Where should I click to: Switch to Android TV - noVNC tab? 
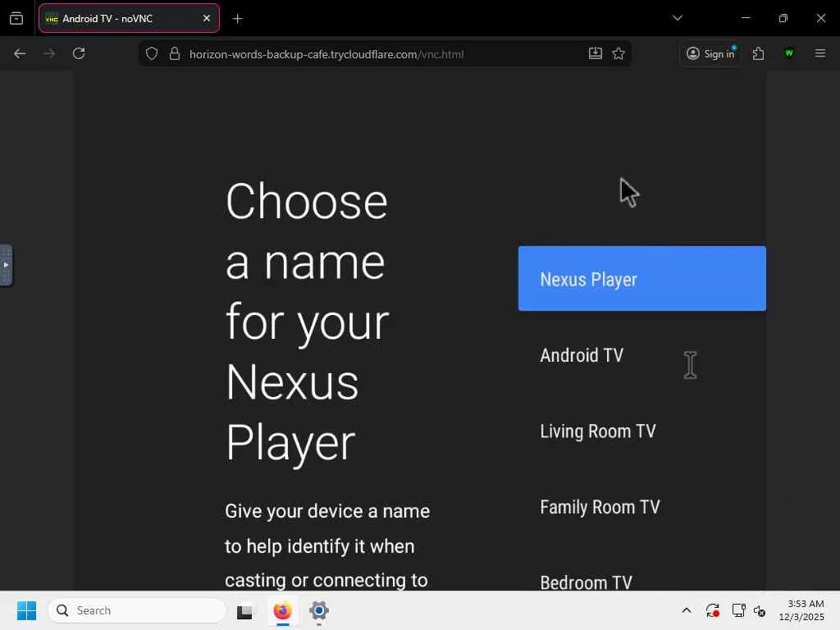129,18
